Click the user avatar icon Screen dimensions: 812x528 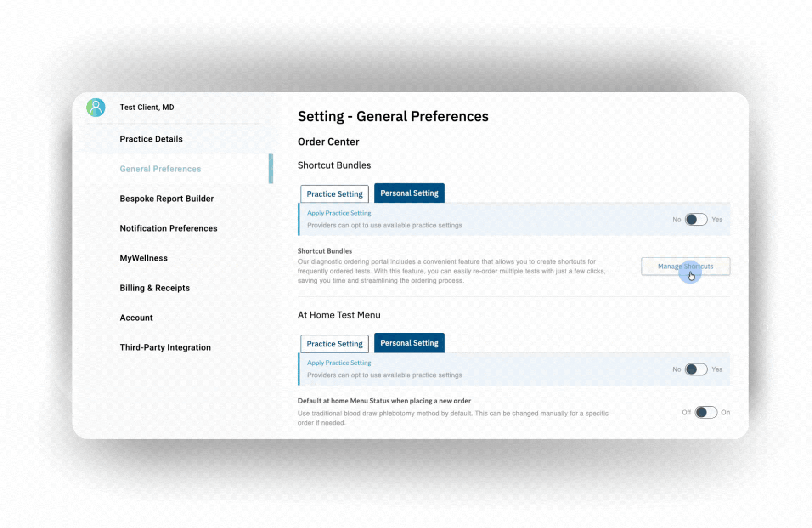pos(96,107)
